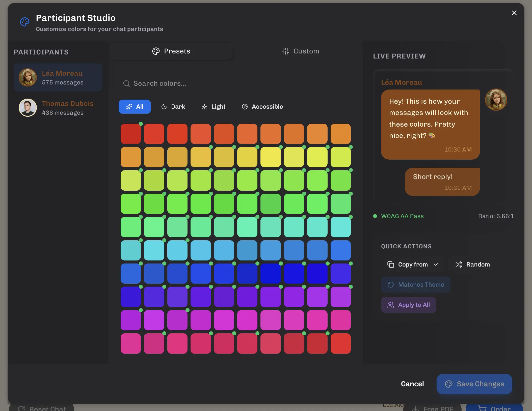Image resolution: width=532 pixels, height=411 pixels.
Task: Click the sparkle icon of the All filter
Action: pyautogui.click(x=129, y=107)
